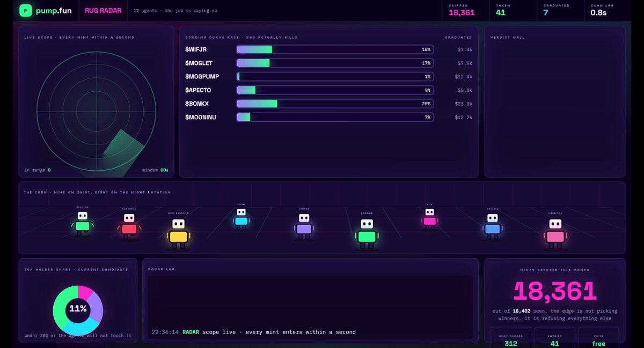Click the circular live scope radar
644x348 pixels.
pos(97,111)
